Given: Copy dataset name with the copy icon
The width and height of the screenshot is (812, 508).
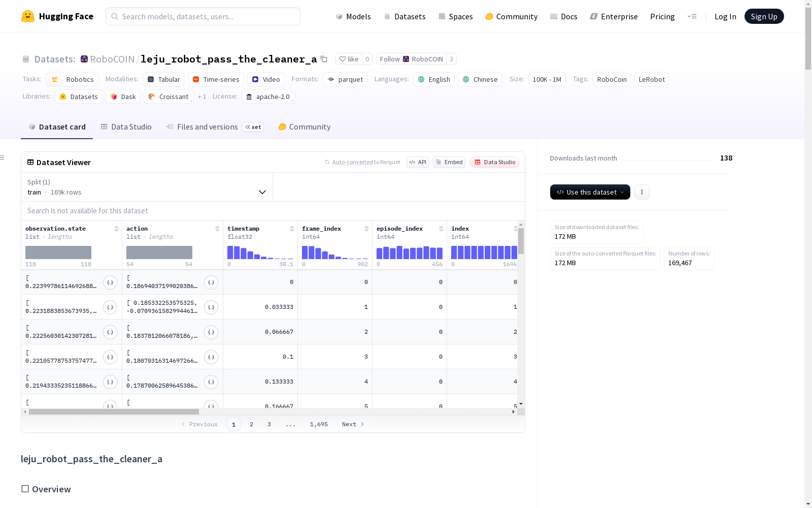Looking at the screenshot, I should (324, 59).
